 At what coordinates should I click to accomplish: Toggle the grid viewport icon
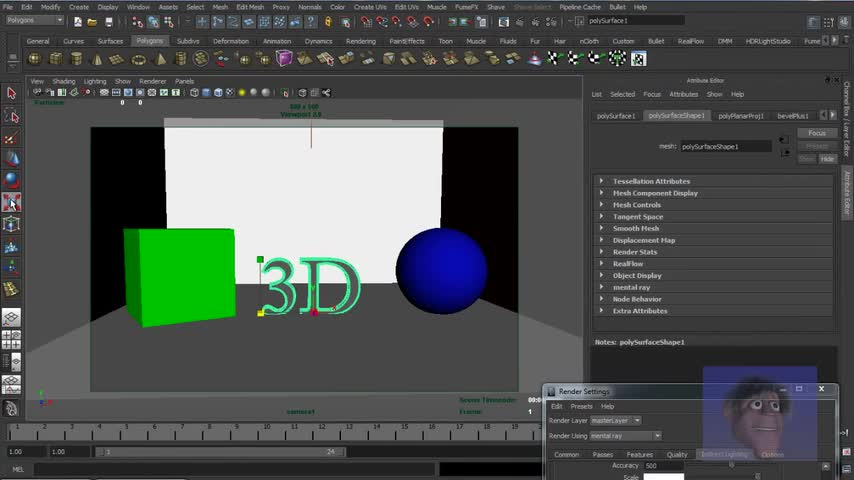[x=103, y=93]
